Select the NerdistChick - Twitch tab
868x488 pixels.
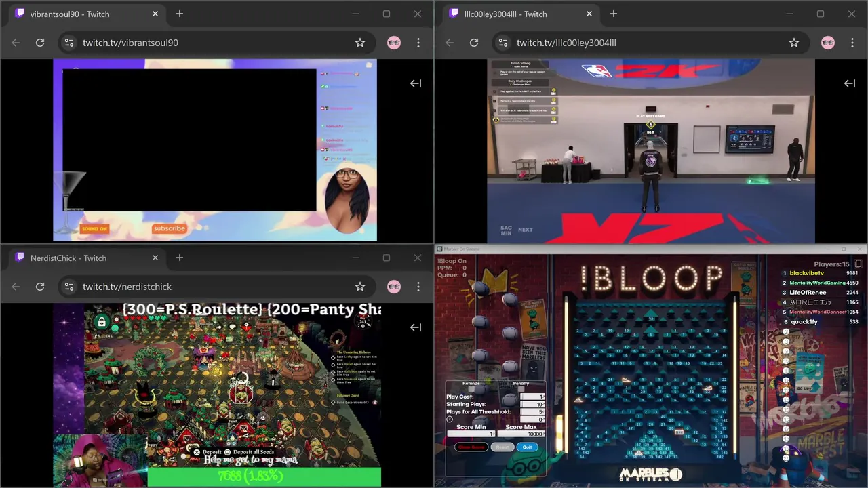87,258
